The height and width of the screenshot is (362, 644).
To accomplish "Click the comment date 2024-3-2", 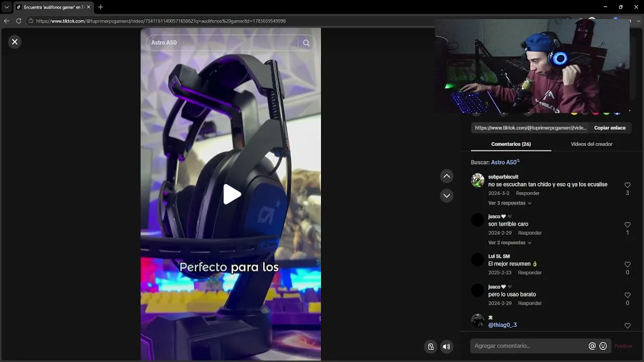I will pyautogui.click(x=499, y=194).
